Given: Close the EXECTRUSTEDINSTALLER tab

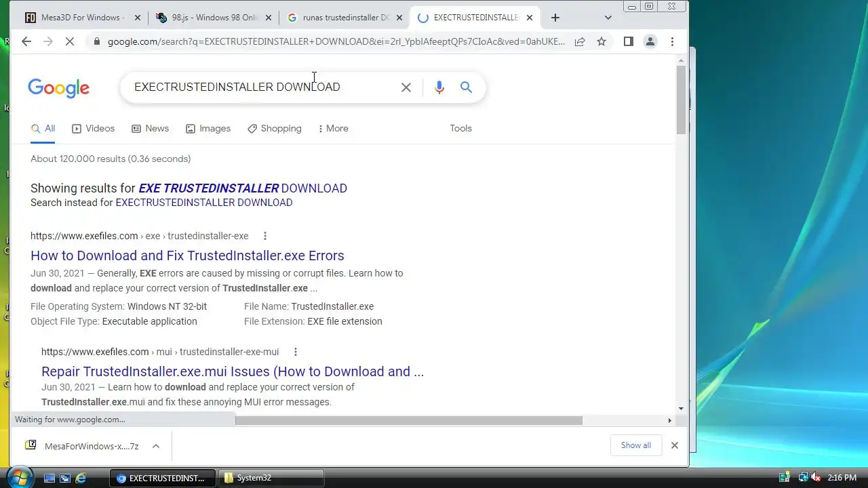Looking at the screenshot, I should click(x=529, y=18).
